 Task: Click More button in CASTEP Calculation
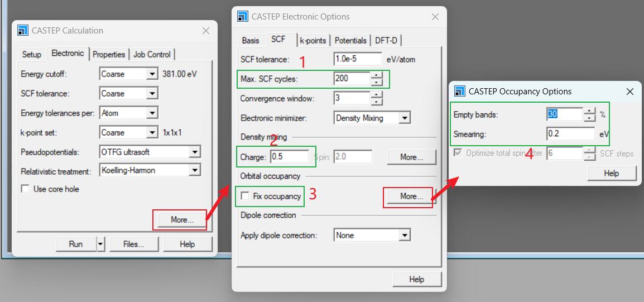182,220
